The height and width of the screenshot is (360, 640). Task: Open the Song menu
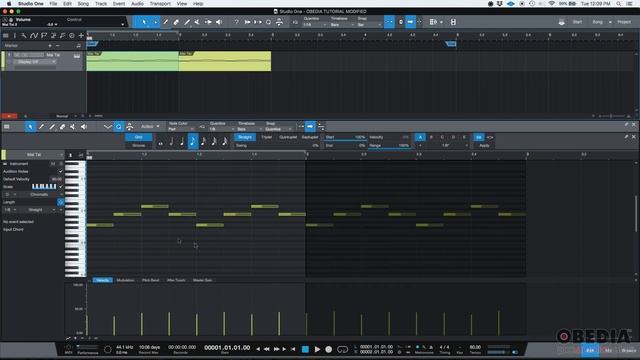pos(83,4)
